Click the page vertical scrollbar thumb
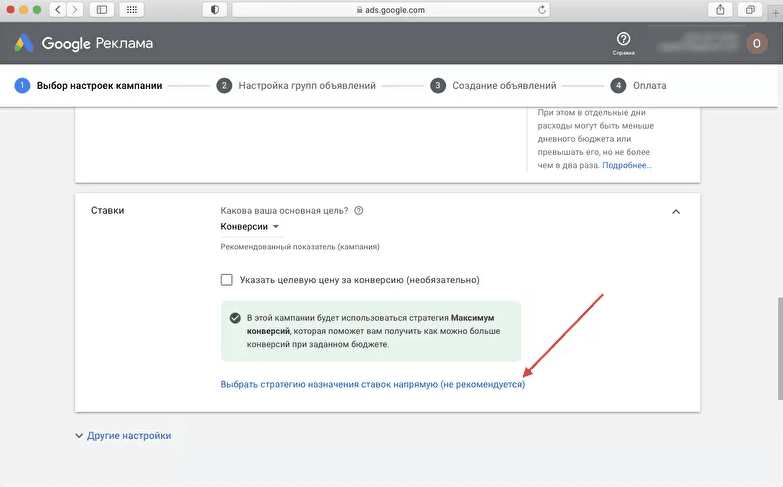This screenshot has height=487, width=783. (x=780, y=349)
